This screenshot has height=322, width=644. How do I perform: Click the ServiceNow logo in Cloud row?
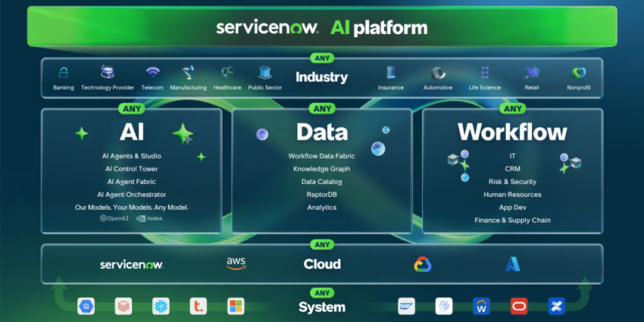[131, 264]
